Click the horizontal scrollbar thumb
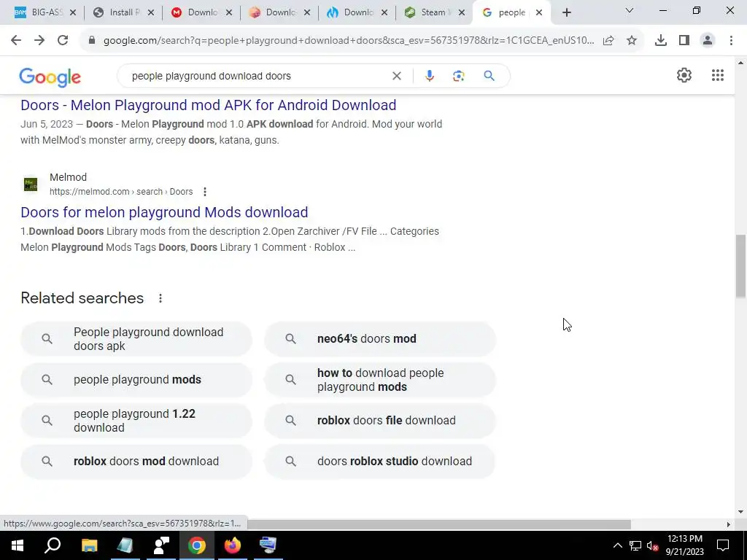 (438, 524)
